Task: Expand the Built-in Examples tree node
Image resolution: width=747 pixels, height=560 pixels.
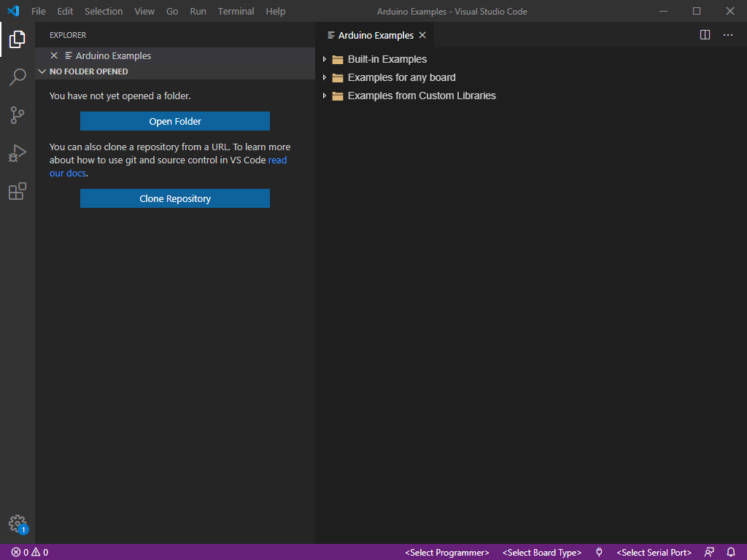Action: (x=325, y=59)
